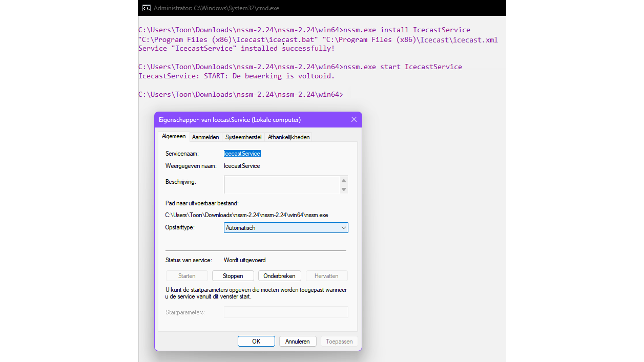644x362 pixels.
Task: Click the disabled Starten button
Action: pos(186,276)
